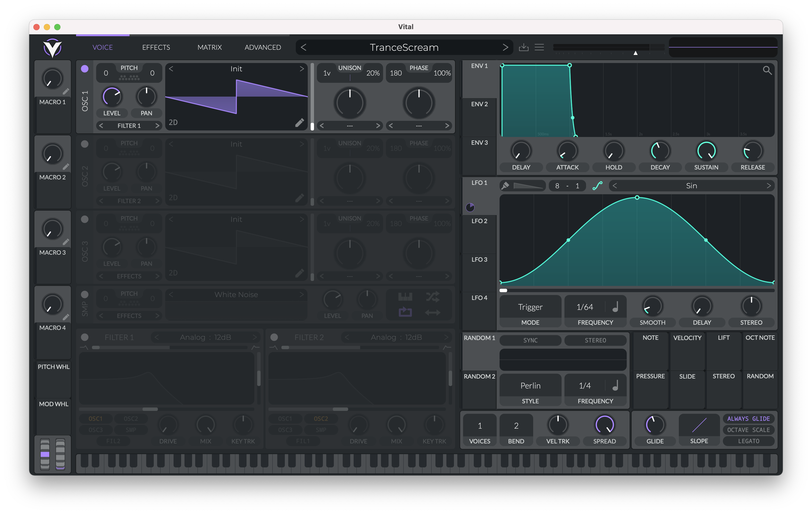The image size is (812, 514).
Task: Disable oscillator 1 power button
Action: click(x=85, y=69)
